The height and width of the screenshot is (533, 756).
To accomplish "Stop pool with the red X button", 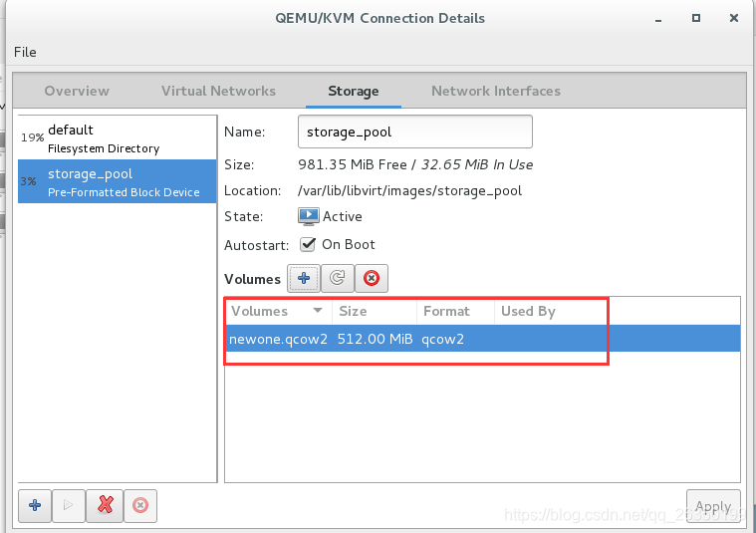I will (106, 505).
